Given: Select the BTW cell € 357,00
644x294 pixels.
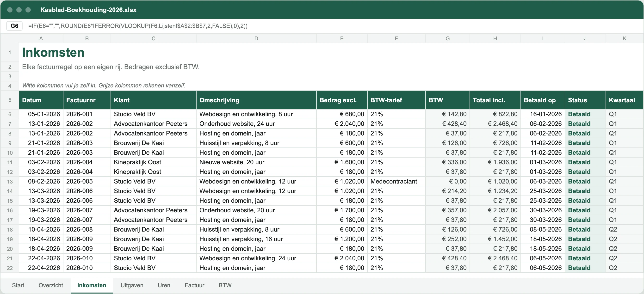Looking at the screenshot, I should click(x=447, y=210).
